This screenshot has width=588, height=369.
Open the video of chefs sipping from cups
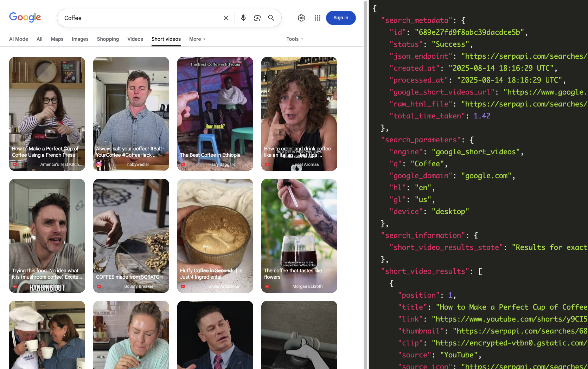47,335
